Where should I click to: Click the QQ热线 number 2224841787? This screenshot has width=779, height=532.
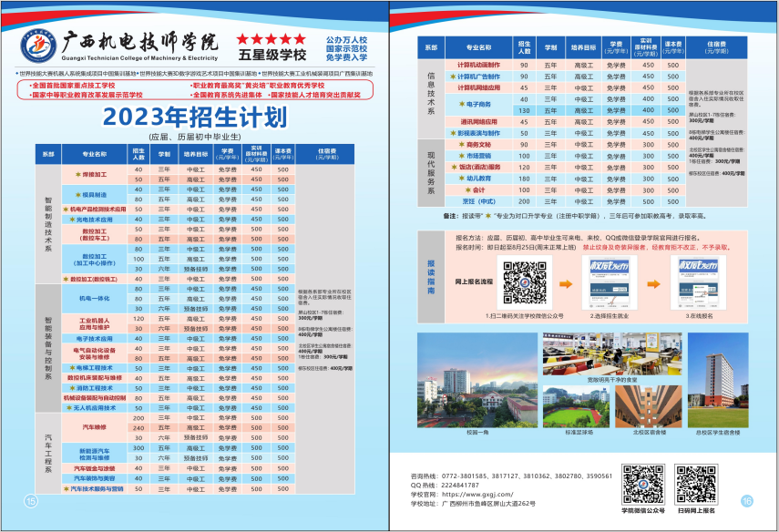pos(460,486)
